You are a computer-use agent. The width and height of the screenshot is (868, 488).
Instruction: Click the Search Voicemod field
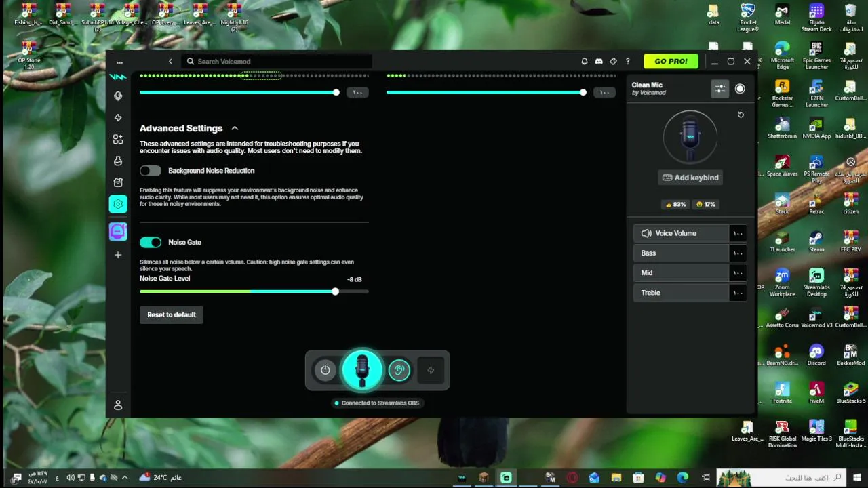(277, 62)
